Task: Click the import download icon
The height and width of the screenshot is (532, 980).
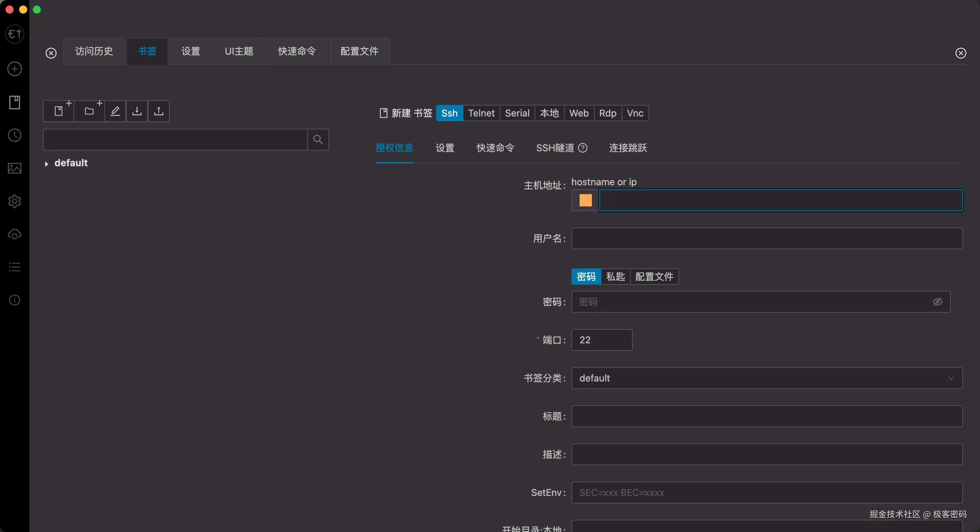Action: point(137,111)
